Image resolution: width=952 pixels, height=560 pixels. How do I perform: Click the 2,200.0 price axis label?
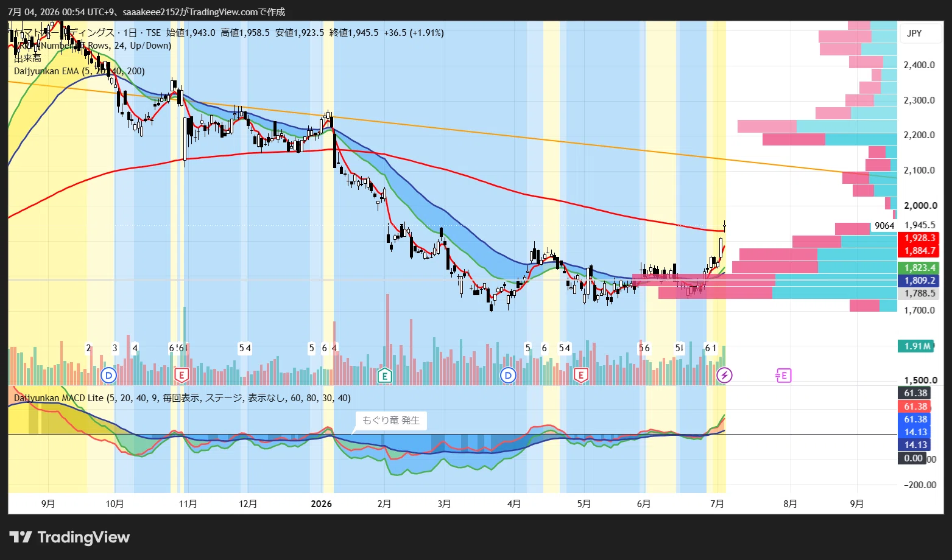tap(920, 135)
